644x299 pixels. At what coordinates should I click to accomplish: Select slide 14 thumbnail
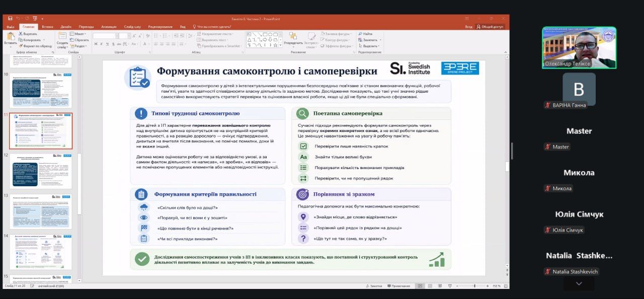pyautogui.click(x=40, y=252)
